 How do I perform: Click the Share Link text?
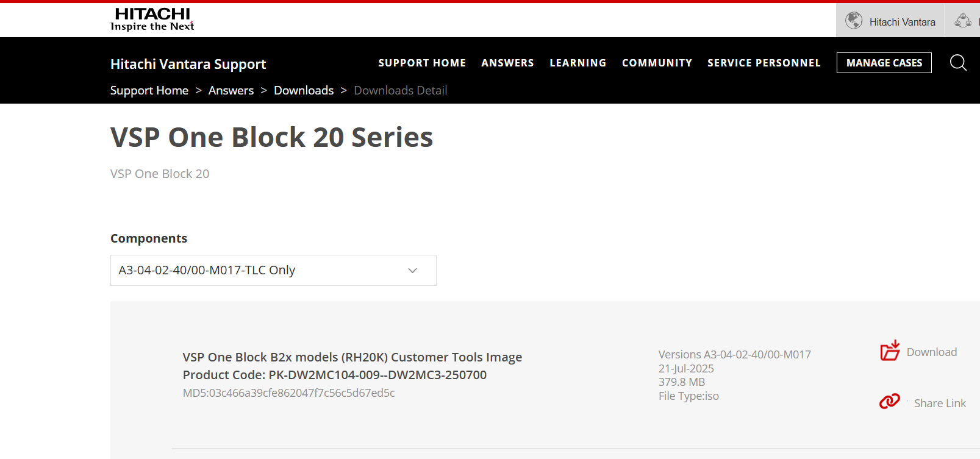pyautogui.click(x=939, y=404)
